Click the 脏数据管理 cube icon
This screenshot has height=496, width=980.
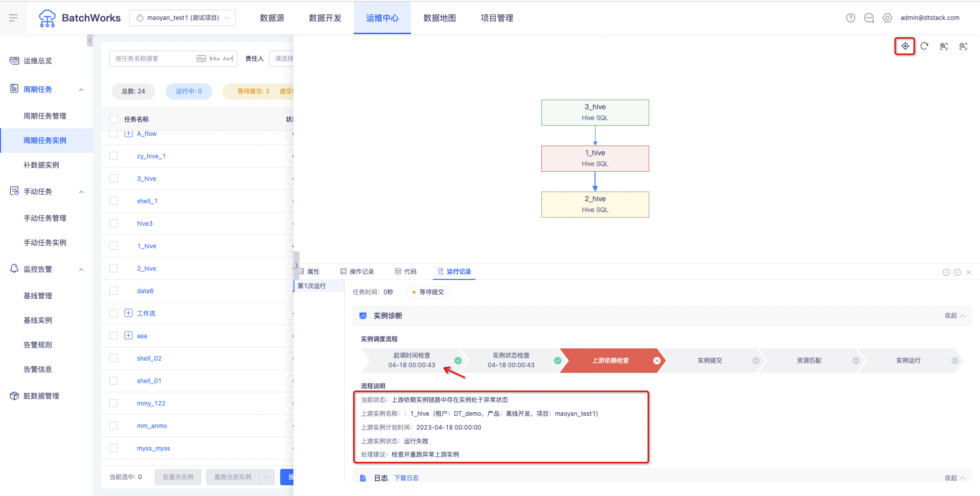(14, 396)
